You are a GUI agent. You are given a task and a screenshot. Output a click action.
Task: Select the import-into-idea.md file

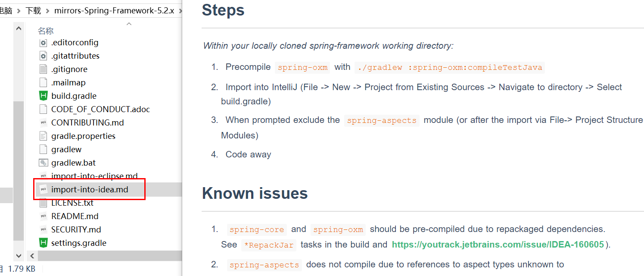click(89, 189)
